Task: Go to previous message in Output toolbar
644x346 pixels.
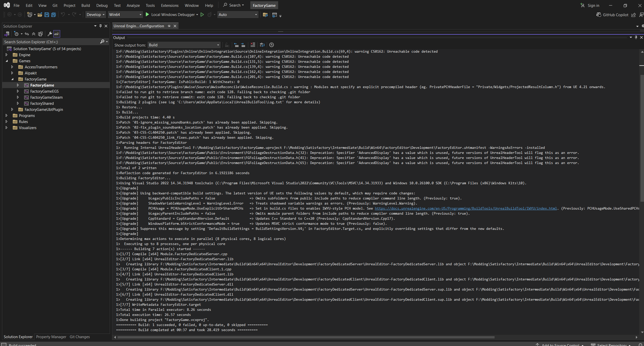Action: tap(236, 45)
